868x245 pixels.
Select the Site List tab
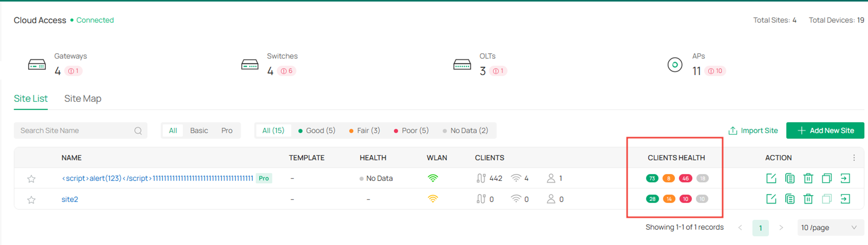[31, 98]
